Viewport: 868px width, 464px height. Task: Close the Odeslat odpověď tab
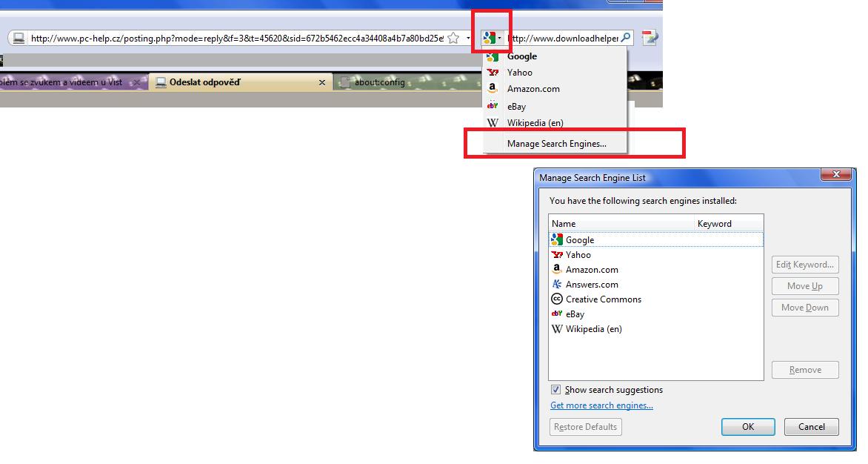coord(322,82)
